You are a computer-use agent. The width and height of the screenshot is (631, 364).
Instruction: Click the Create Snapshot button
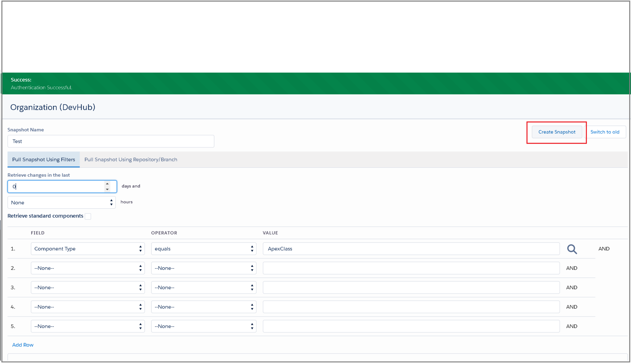click(557, 132)
